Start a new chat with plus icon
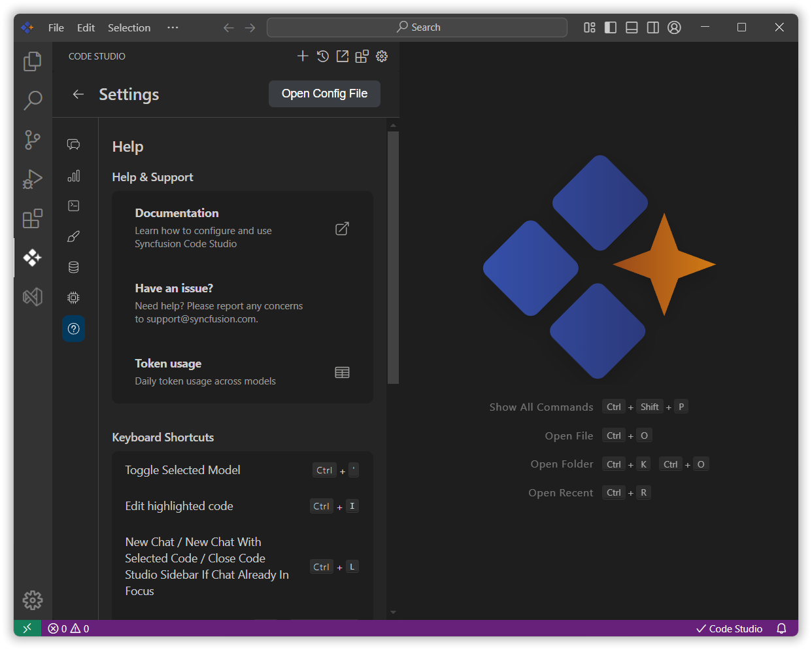This screenshot has width=812, height=650. [x=303, y=56]
